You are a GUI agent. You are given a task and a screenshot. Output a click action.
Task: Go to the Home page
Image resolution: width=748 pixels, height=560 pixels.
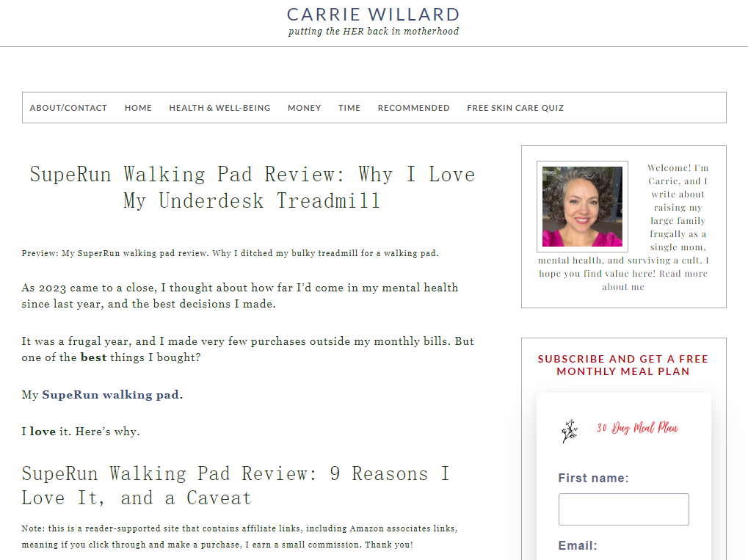pos(138,108)
